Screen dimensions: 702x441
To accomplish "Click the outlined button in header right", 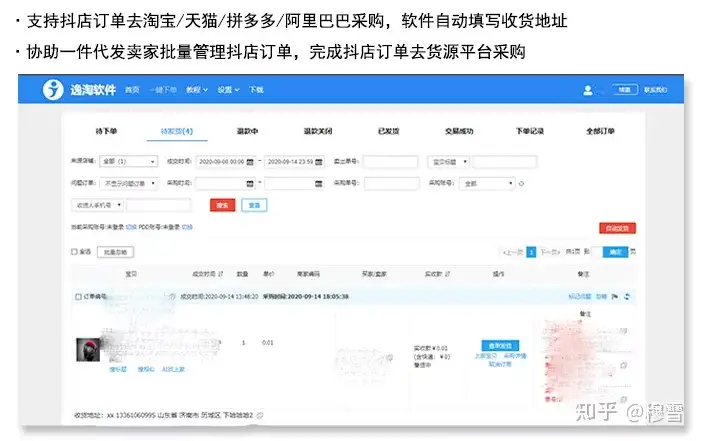I will 625,90.
